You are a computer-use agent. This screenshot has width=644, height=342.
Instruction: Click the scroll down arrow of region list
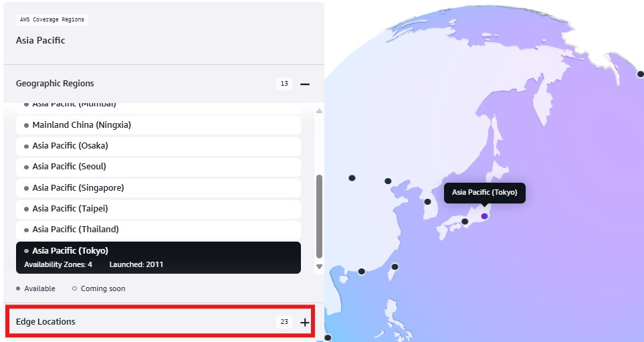pos(319,267)
